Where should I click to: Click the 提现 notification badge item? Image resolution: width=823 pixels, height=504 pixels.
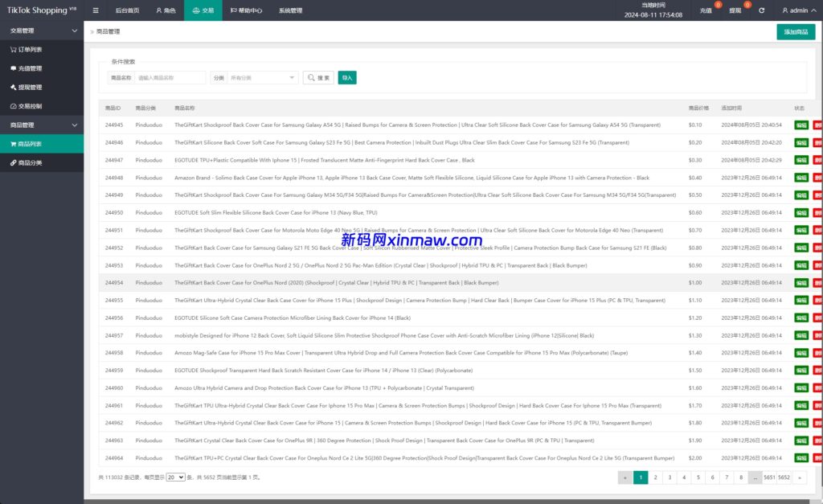pyautogui.click(x=735, y=10)
